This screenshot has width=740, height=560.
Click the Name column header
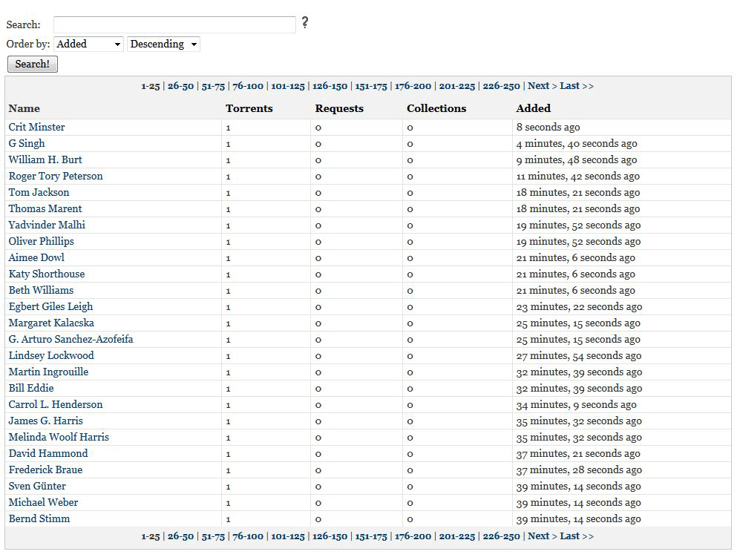pos(24,108)
